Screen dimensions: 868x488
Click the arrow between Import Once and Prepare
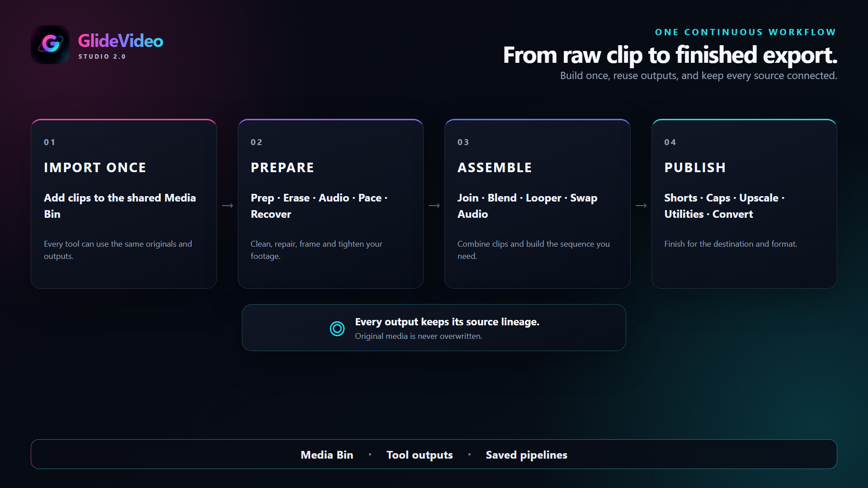click(227, 206)
